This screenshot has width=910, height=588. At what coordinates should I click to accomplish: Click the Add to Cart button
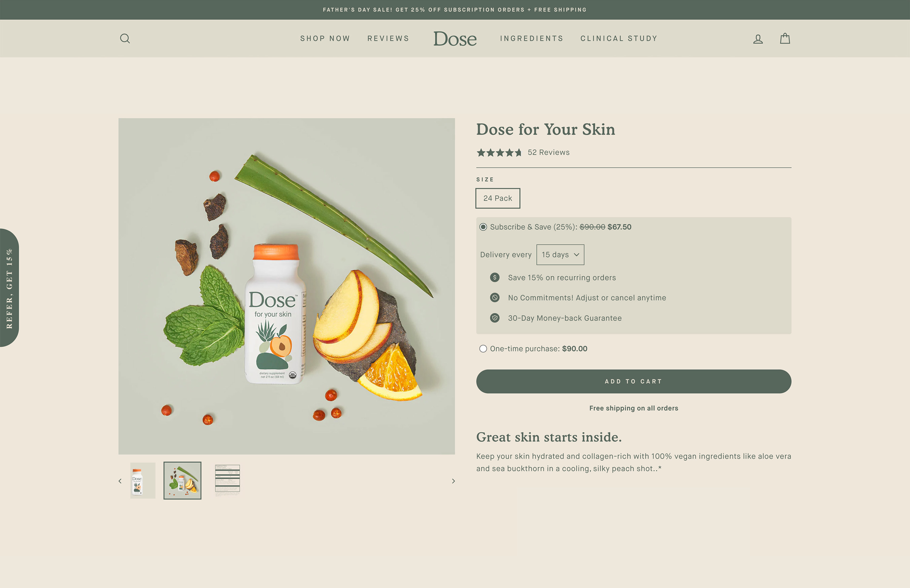[634, 381]
